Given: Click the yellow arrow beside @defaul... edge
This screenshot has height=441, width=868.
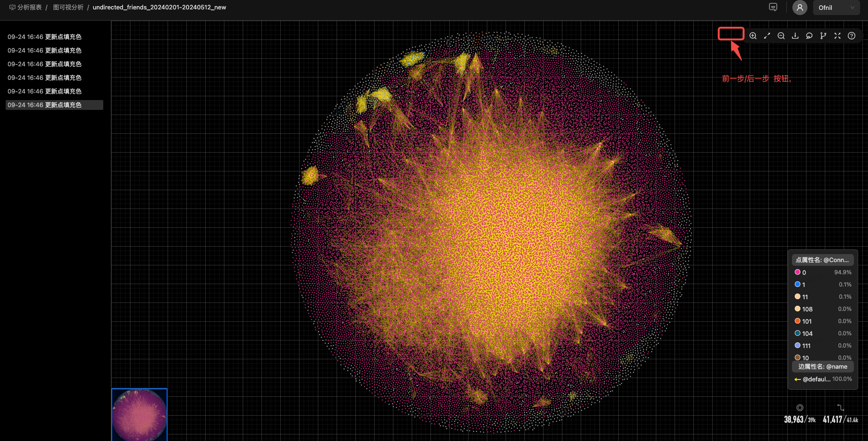Looking at the screenshot, I should pos(798,379).
